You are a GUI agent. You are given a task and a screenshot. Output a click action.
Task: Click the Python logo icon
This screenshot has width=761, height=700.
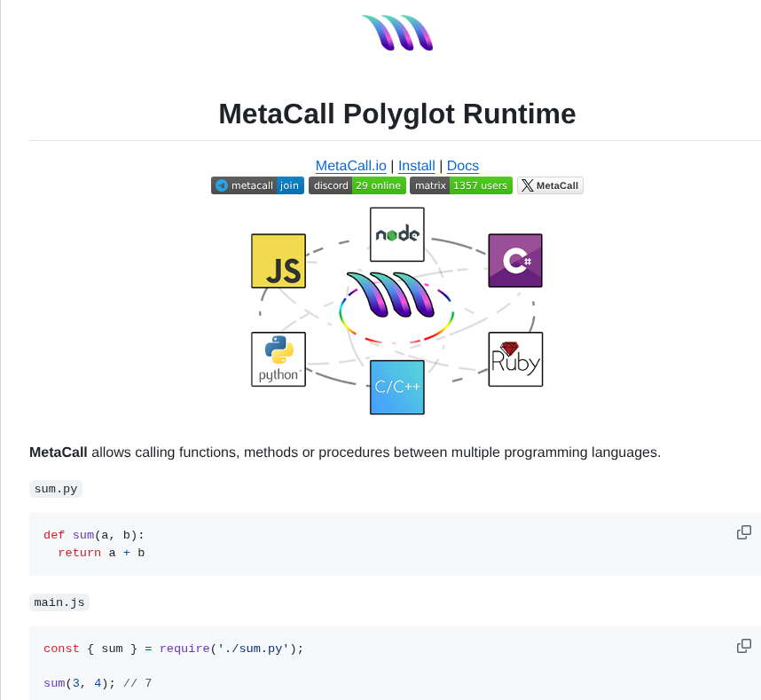pos(279,358)
